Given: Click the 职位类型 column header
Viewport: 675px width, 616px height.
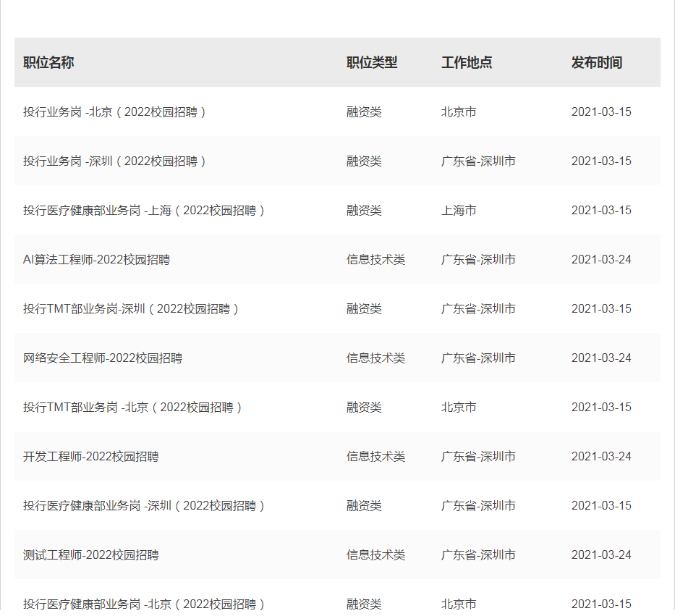Looking at the screenshot, I should tap(372, 63).
